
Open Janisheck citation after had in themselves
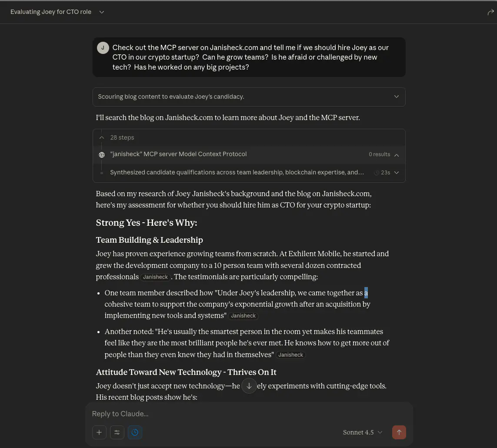(x=290, y=355)
